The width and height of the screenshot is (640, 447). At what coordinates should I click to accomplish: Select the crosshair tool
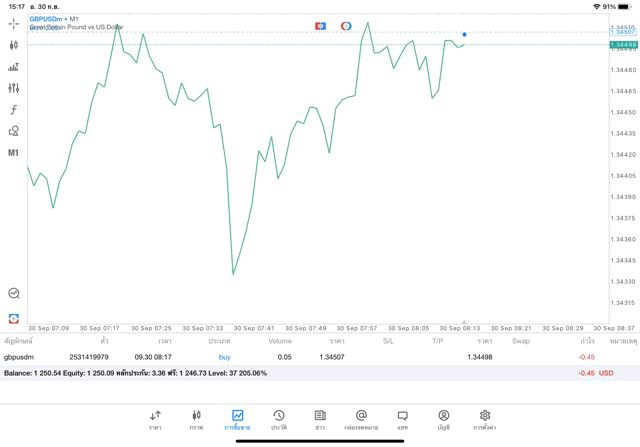pyautogui.click(x=13, y=23)
